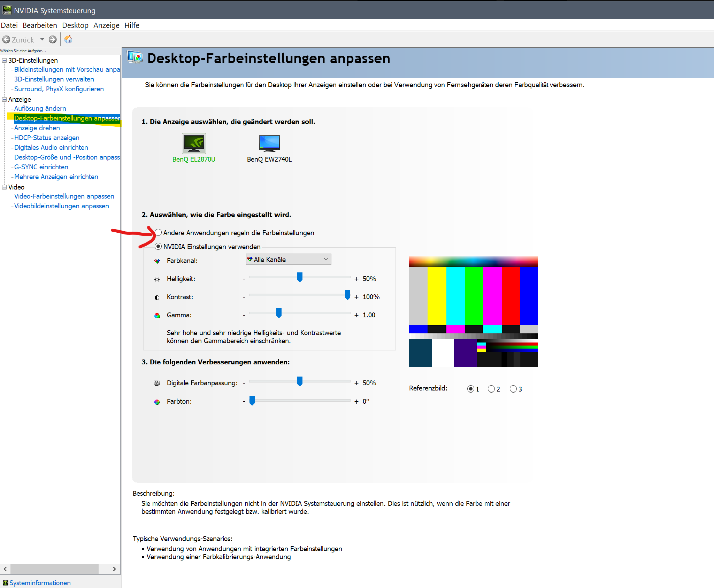Image resolution: width=714 pixels, height=588 pixels.
Task: Select the BenQ EL2870U monitor icon
Action: coord(194,144)
